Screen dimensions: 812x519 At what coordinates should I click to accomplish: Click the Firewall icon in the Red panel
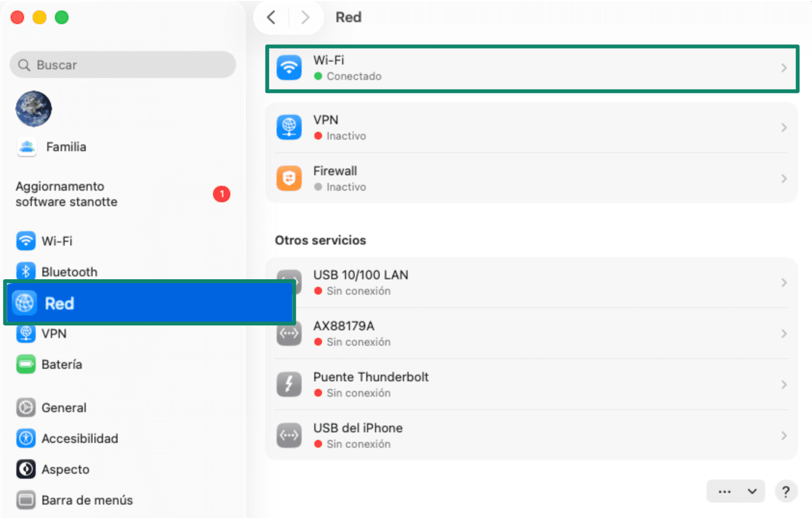pyautogui.click(x=289, y=178)
